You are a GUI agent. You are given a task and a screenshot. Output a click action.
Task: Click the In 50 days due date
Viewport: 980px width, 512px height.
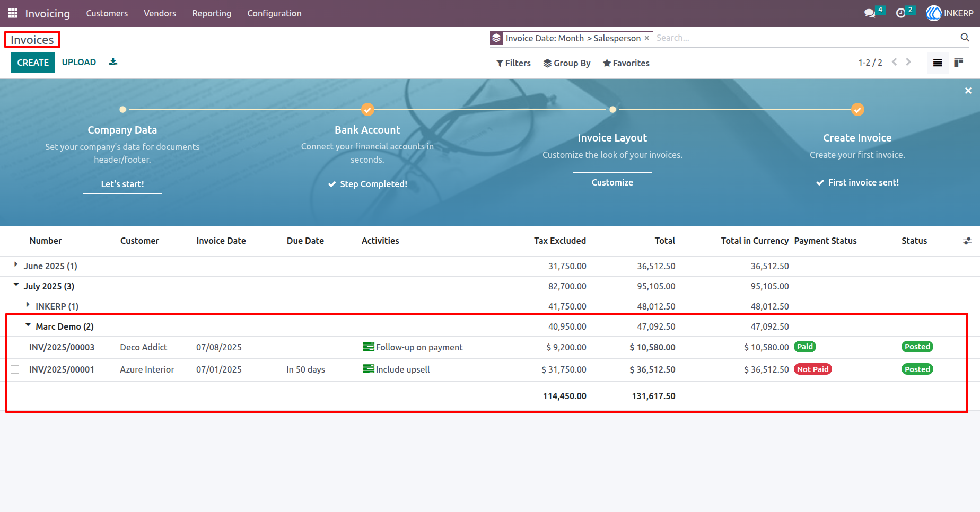click(305, 369)
